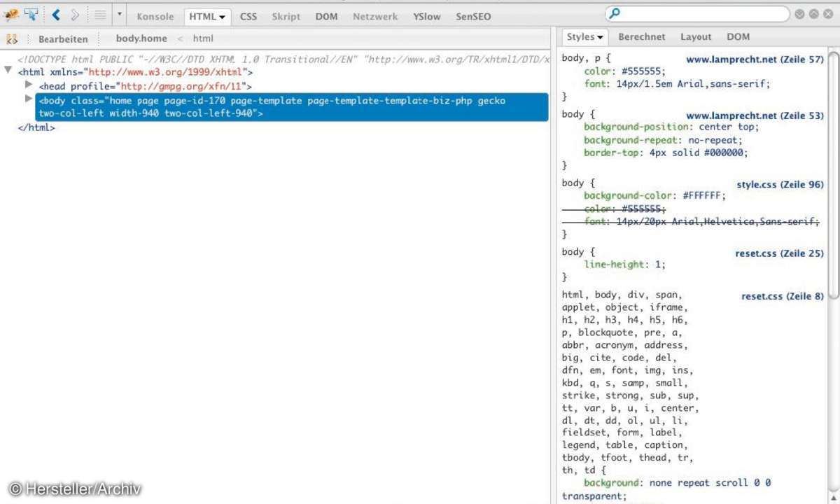Click the magnifier icon in search box
This screenshot has height=504, width=840.
[x=615, y=14]
